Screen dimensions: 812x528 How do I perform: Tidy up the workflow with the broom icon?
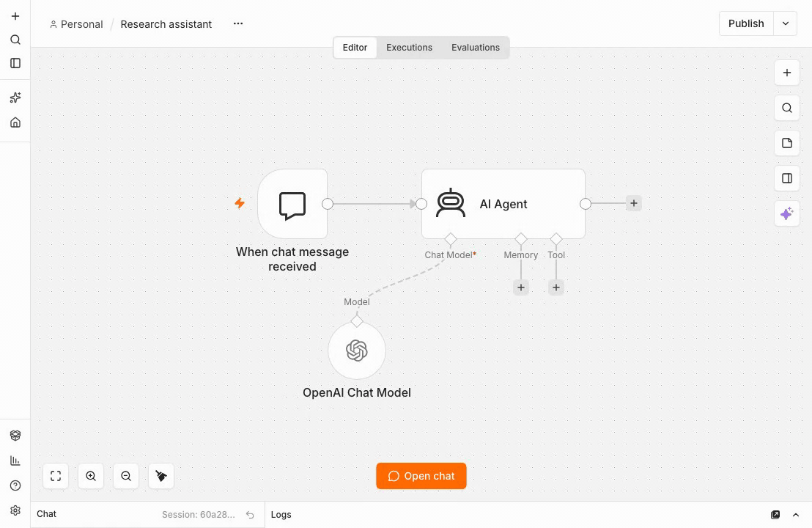click(161, 476)
